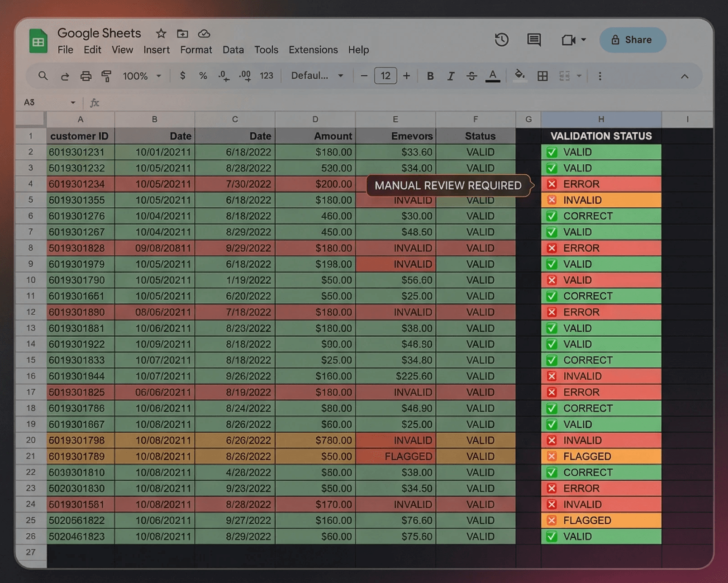Format as percent

[x=203, y=76]
